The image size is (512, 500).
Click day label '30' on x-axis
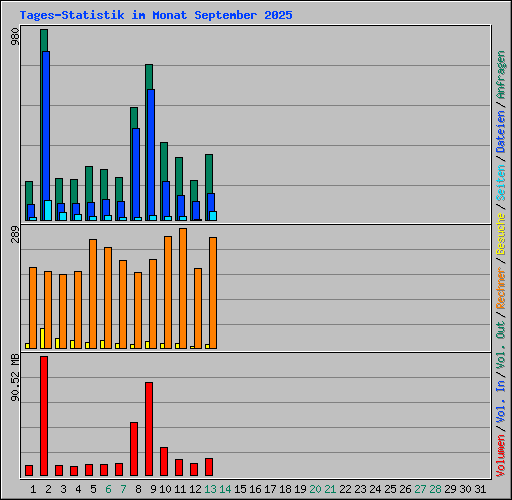[465, 489]
